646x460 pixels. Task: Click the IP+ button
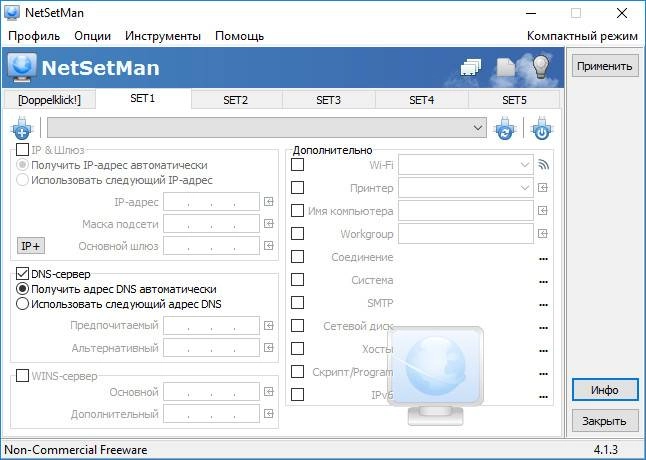30,246
